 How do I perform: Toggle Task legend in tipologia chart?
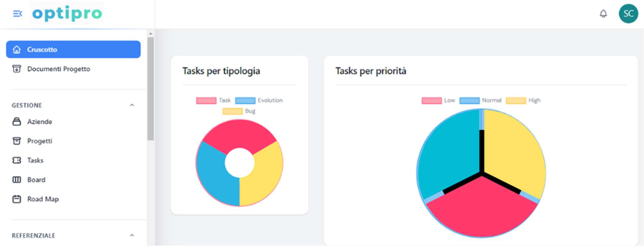(x=213, y=100)
